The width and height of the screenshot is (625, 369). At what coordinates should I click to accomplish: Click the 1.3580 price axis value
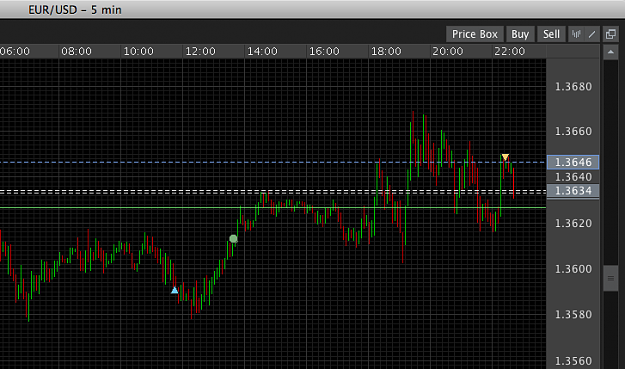pyautogui.click(x=573, y=314)
